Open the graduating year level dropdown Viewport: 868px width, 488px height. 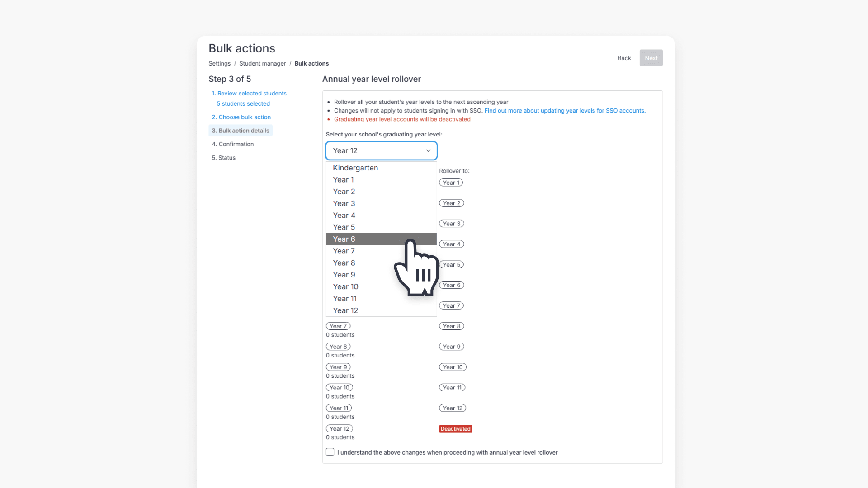tap(381, 150)
